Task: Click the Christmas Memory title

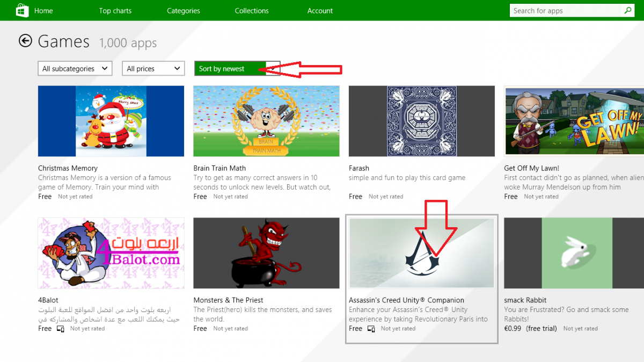Action: (x=68, y=168)
